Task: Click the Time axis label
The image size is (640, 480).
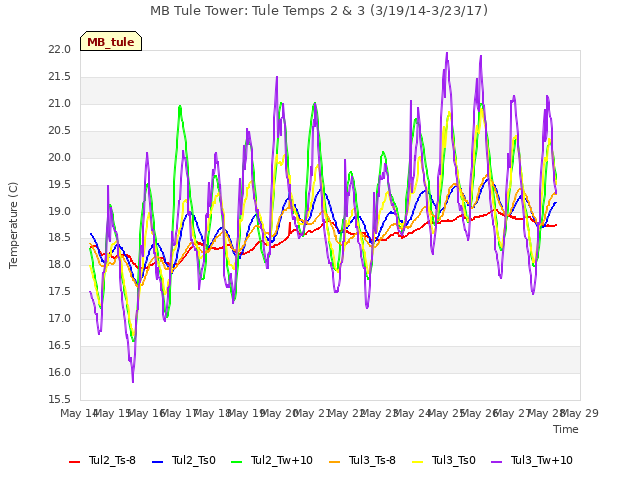Action: (x=566, y=429)
